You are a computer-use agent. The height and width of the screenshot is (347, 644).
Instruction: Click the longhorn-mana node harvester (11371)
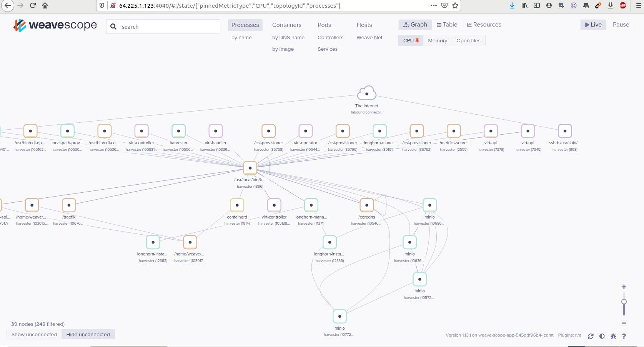pos(311,205)
